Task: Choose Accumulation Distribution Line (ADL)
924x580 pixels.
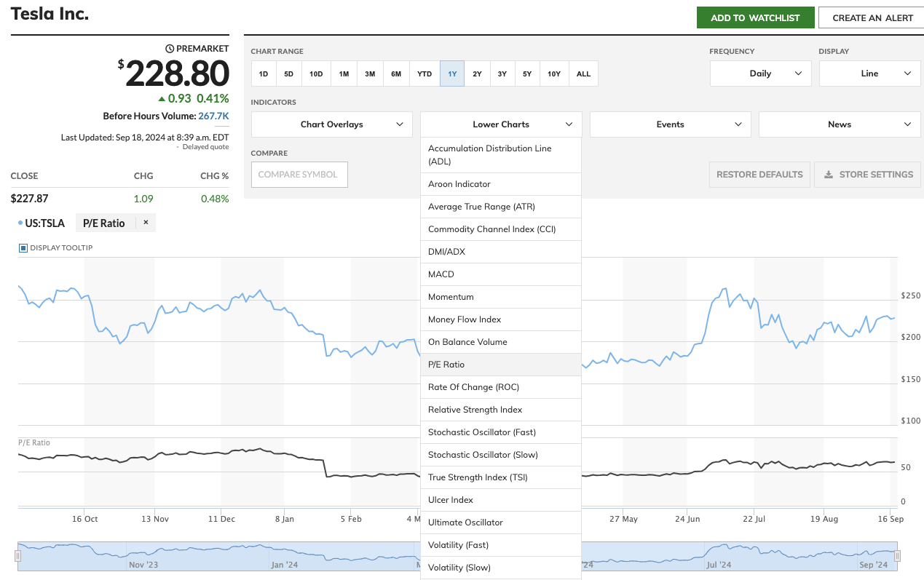Action: (x=501, y=155)
